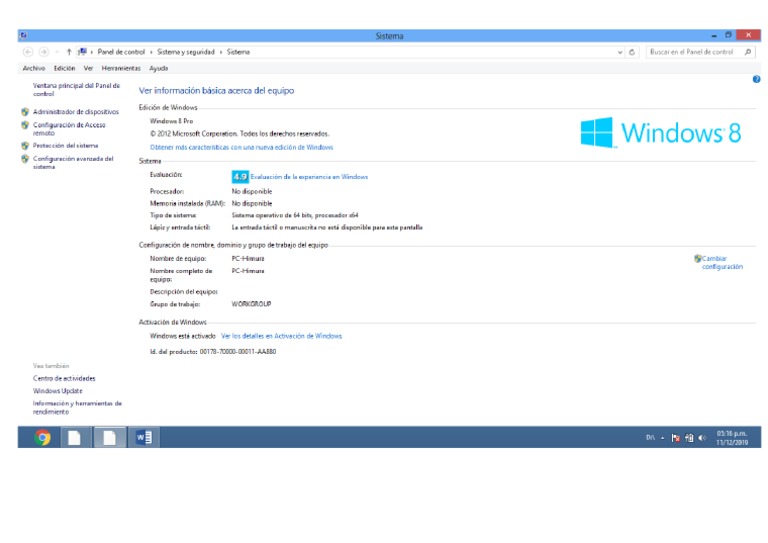Click the volume speaker tray icon
Screen dimensions: 768x543
coord(702,438)
